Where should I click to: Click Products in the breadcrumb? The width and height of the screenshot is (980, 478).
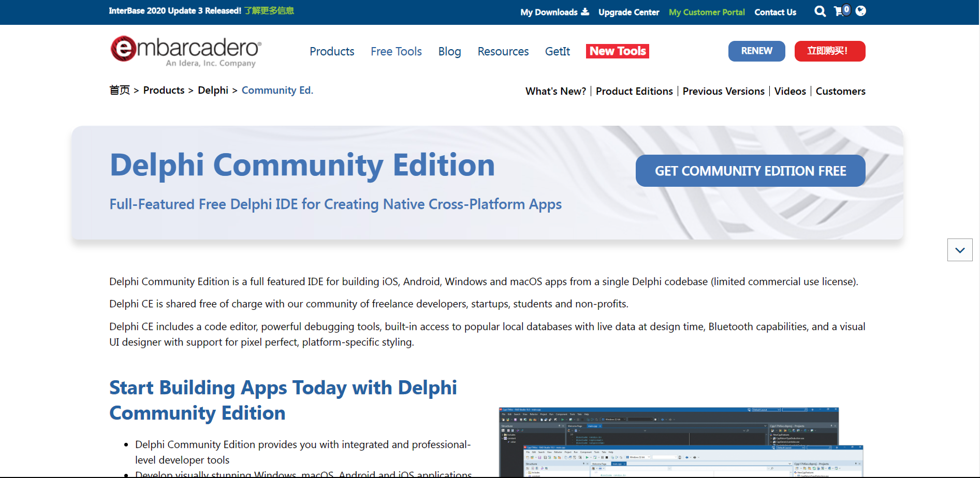tap(164, 90)
